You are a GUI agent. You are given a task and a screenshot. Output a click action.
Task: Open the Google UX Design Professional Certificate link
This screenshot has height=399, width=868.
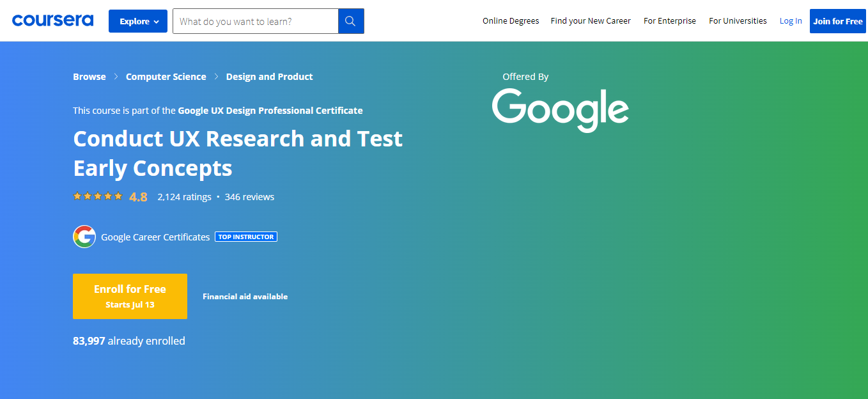[x=270, y=110]
